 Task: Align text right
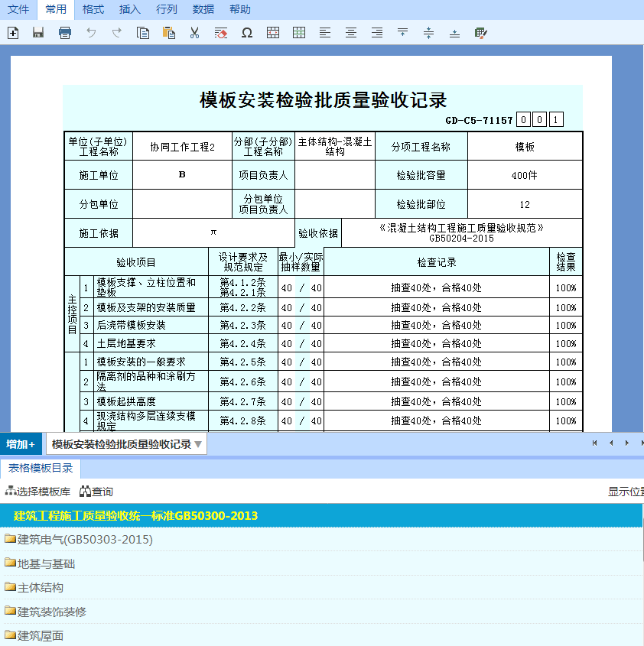pos(377,33)
